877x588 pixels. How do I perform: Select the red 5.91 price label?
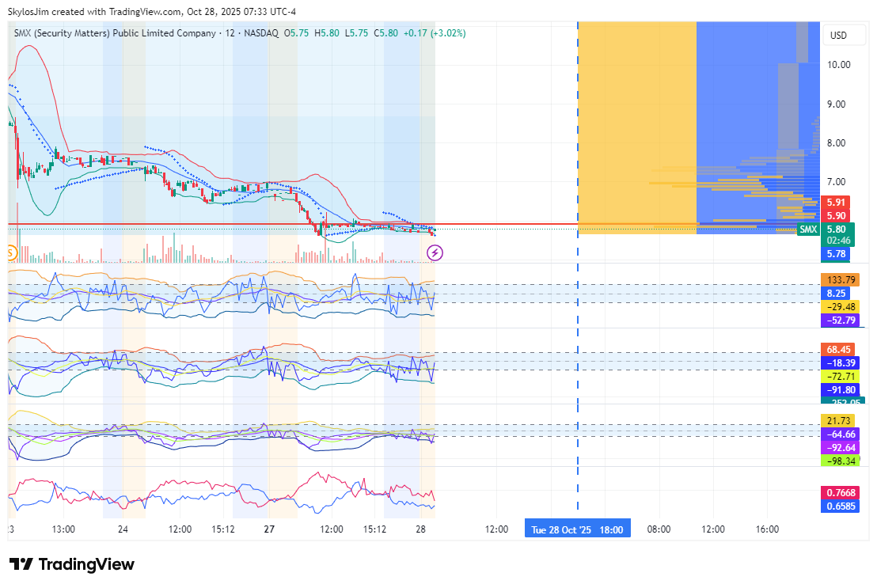click(837, 203)
